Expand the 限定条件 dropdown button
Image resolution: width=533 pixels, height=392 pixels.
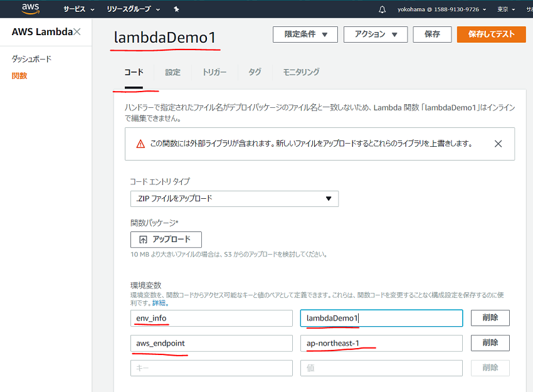click(x=305, y=34)
